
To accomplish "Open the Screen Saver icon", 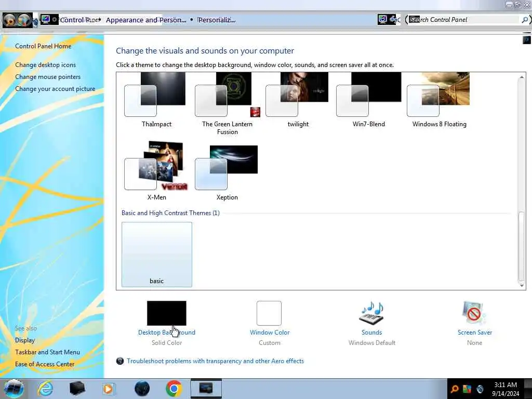I will tap(474, 313).
